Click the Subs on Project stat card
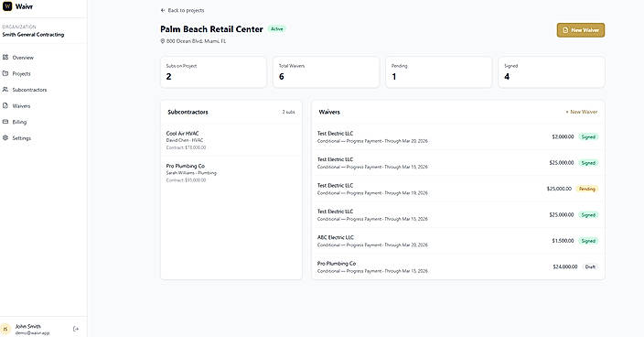The height and width of the screenshot is (337, 644). (213, 72)
